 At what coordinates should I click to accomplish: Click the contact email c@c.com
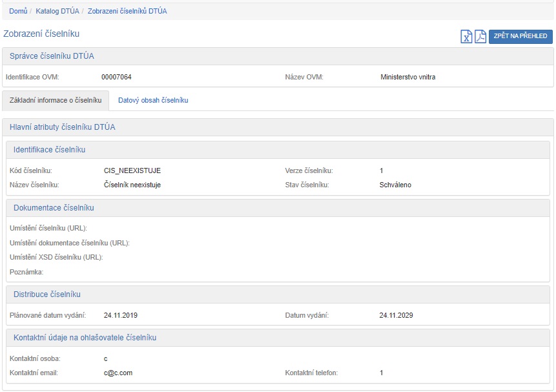click(x=118, y=373)
